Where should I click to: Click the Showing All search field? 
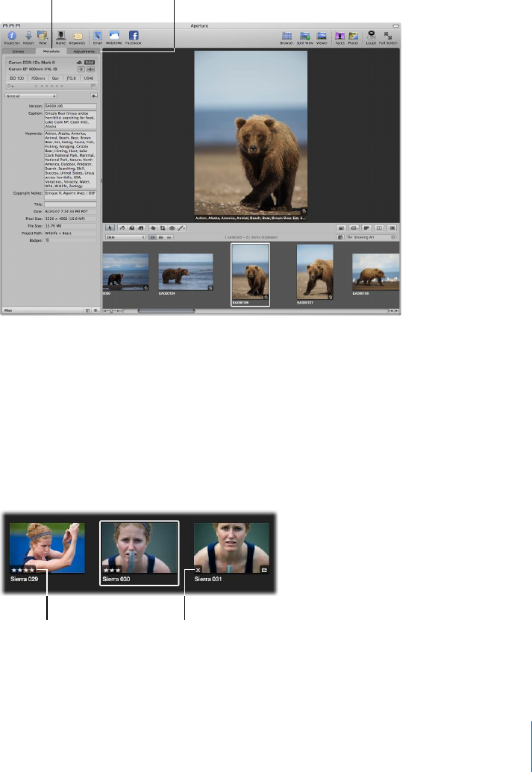(x=372, y=237)
